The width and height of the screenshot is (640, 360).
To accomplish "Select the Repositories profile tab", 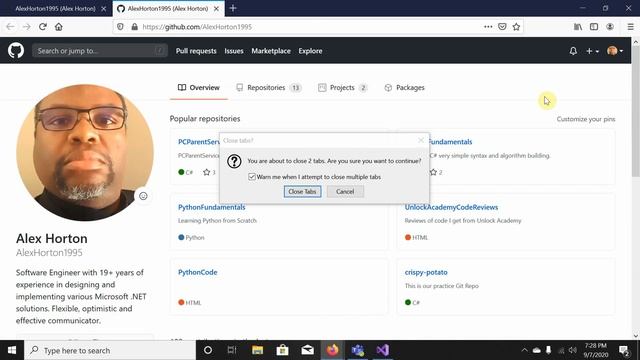I will (269, 88).
